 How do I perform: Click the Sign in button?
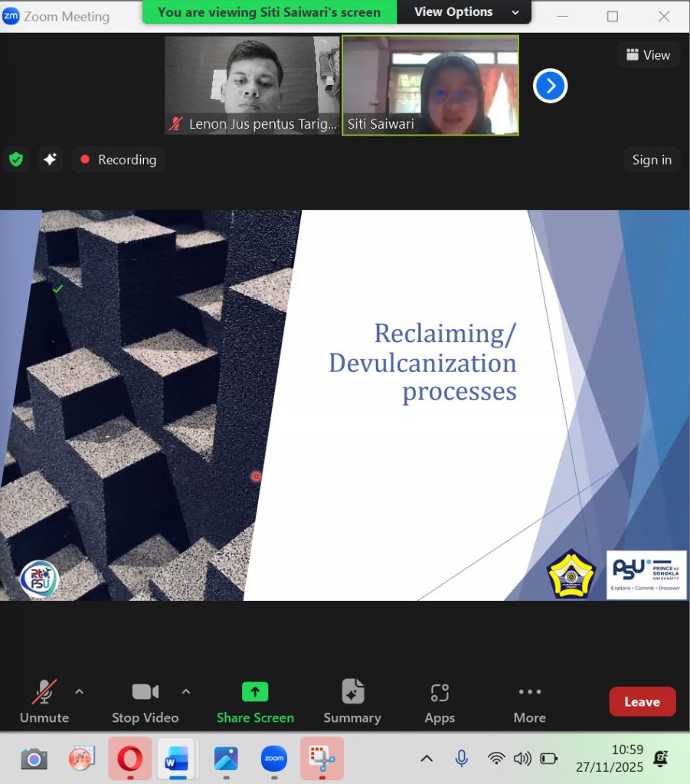coord(651,159)
